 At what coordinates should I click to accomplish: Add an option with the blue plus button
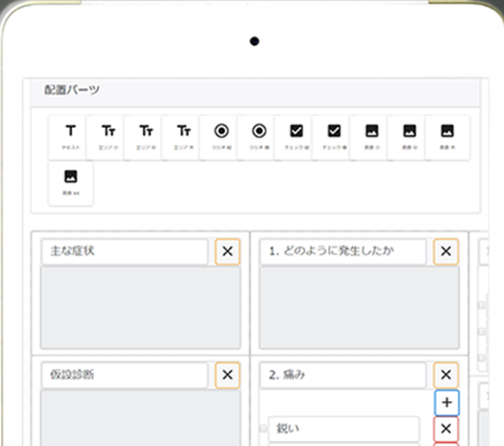pyautogui.click(x=447, y=403)
